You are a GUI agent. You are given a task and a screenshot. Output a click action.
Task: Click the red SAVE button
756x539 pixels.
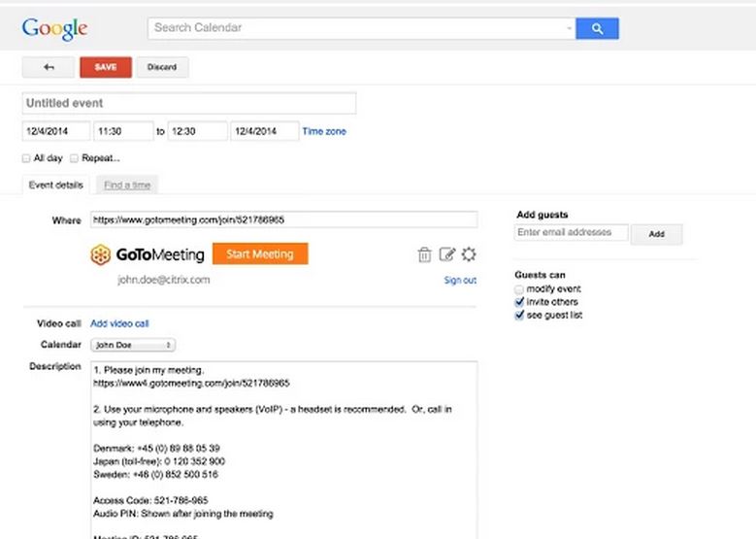tap(106, 67)
